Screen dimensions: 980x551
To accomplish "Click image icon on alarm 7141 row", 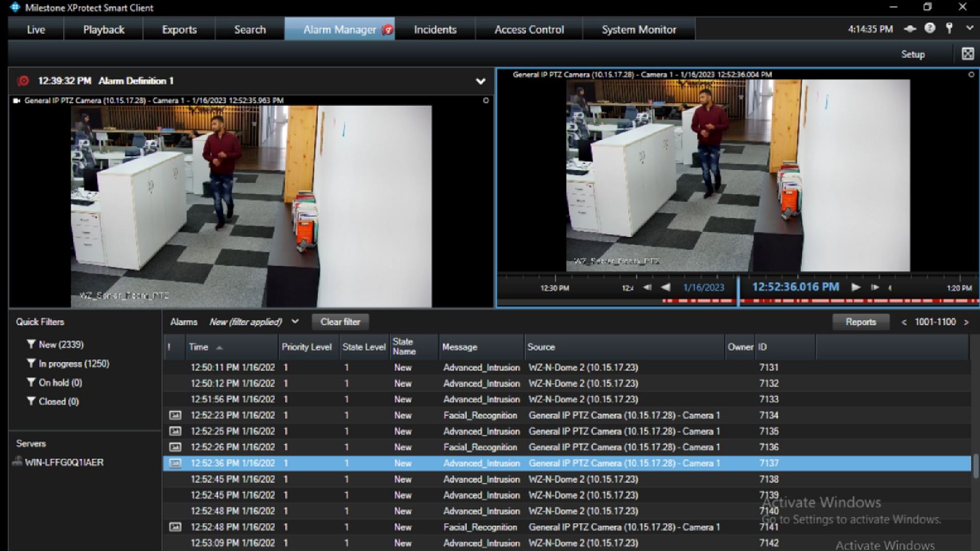I will pyautogui.click(x=175, y=527).
